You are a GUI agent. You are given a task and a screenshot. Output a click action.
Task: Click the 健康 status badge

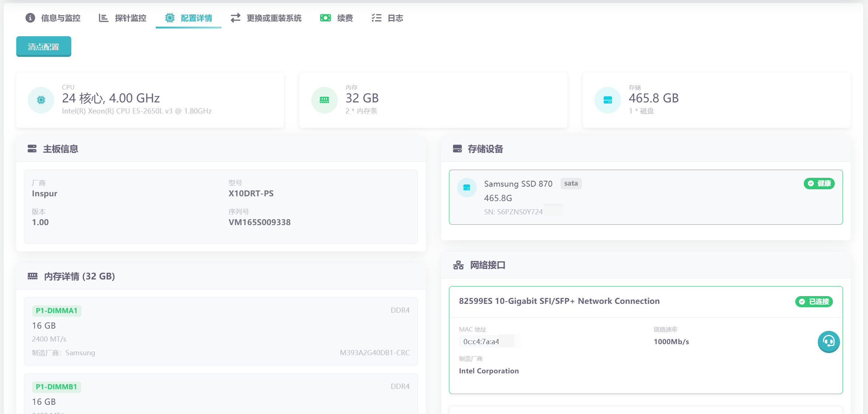click(819, 183)
